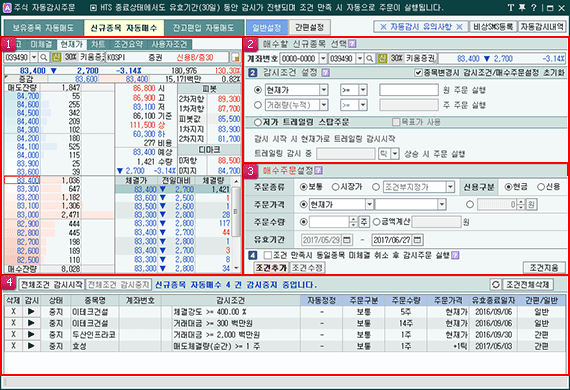Screen dimensions: 570x390
Task: Select the 거래량(누적) monitoring condition radio
Action: pyautogui.click(x=258, y=105)
